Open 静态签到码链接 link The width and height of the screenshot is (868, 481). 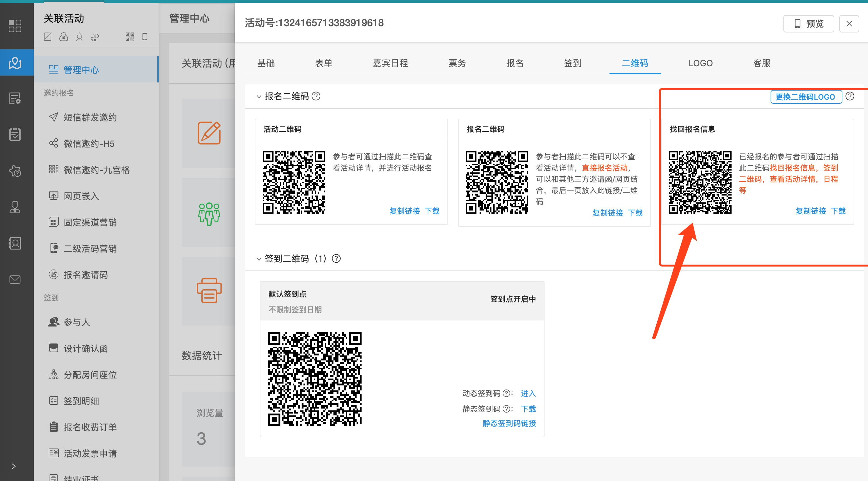coord(509,423)
